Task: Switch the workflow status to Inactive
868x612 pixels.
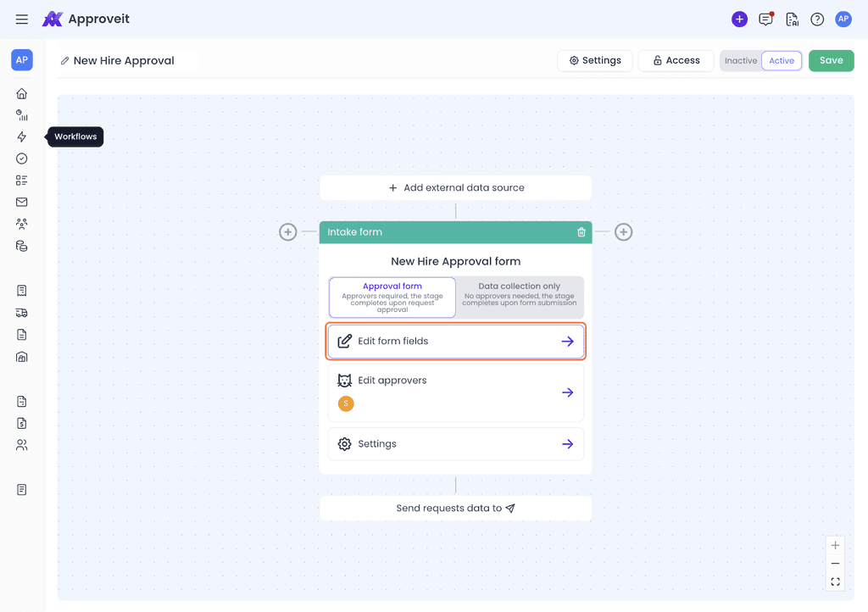Action: coord(740,60)
